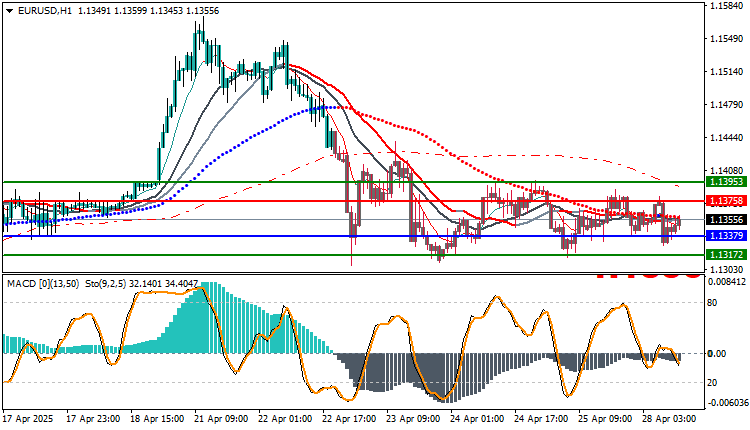Open the chart menu triangle beside EURUSD,H1

click(x=10, y=11)
